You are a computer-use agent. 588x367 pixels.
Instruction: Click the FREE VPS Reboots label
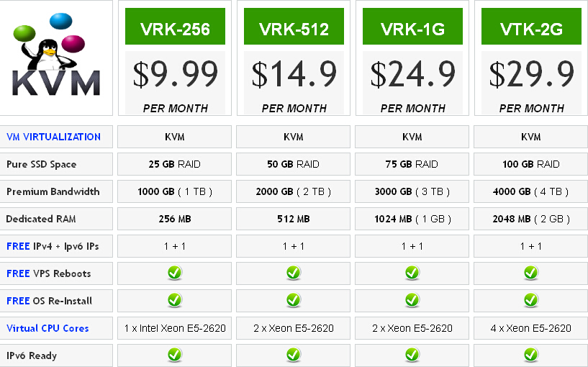[x=49, y=273]
